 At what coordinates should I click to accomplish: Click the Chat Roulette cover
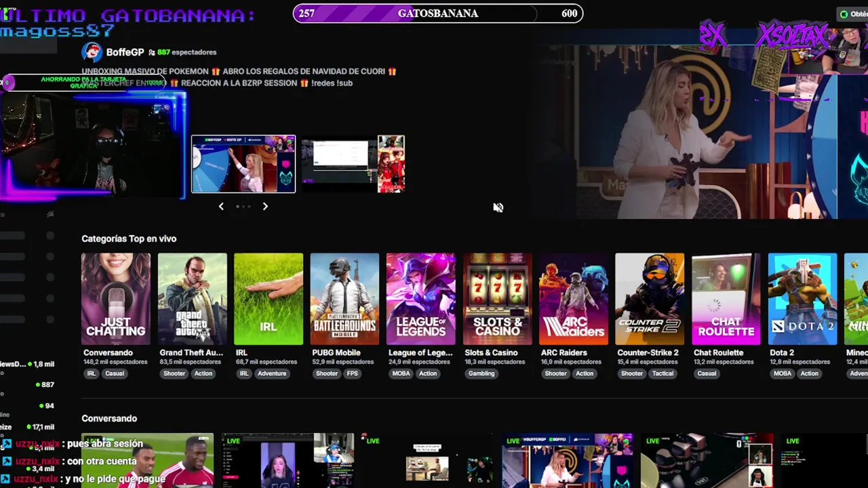coord(726,299)
